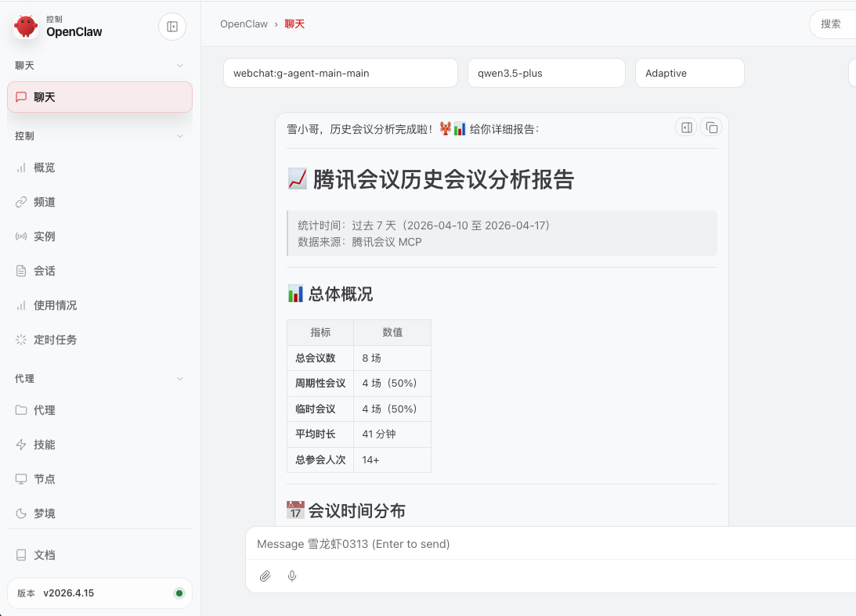856x616 pixels.
Task: Open the message side panel icon
Action: point(687,128)
